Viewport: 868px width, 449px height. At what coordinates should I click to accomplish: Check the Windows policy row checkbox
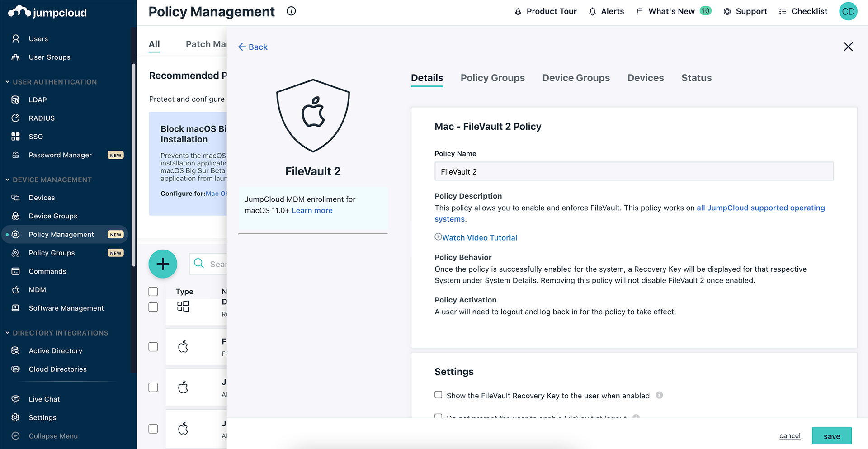click(153, 307)
